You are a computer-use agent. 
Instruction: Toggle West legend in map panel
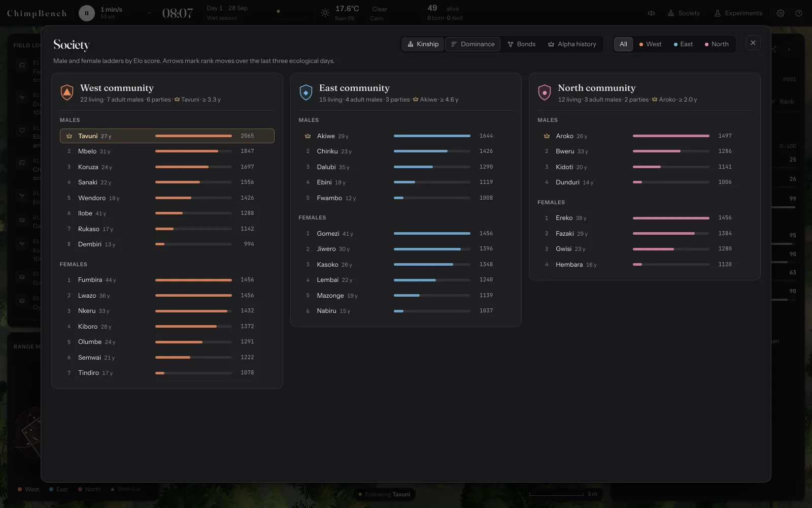[x=28, y=489]
